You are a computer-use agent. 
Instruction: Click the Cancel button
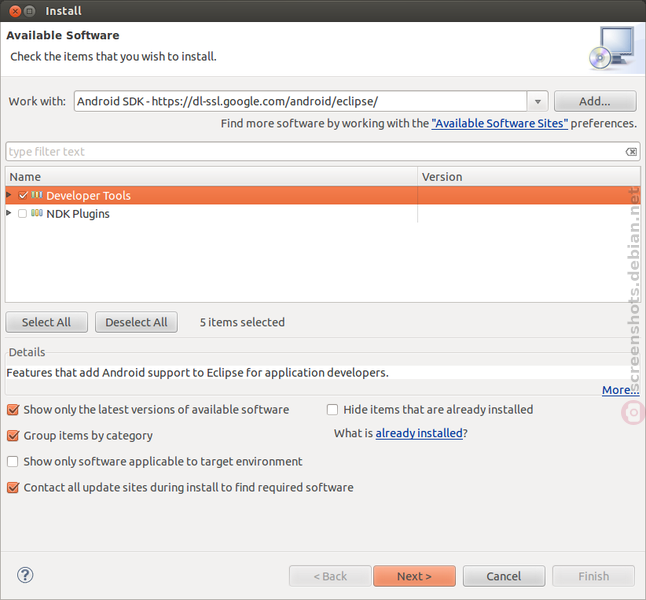point(504,576)
